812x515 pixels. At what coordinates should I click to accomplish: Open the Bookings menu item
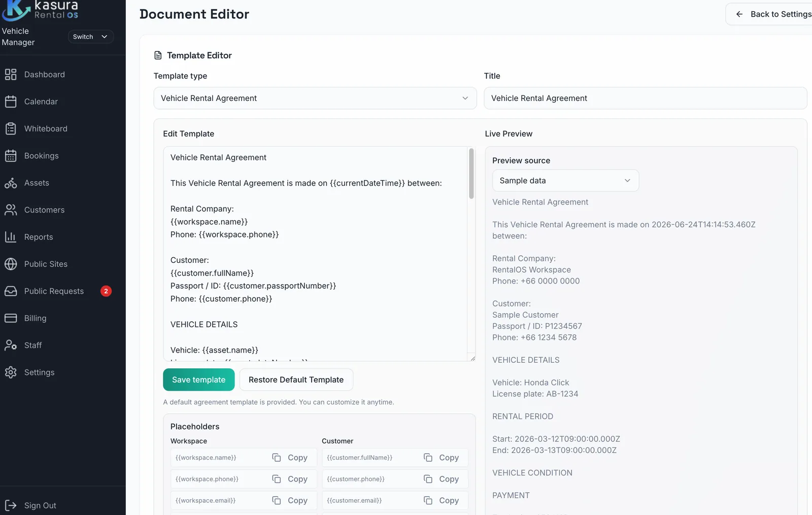click(41, 156)
